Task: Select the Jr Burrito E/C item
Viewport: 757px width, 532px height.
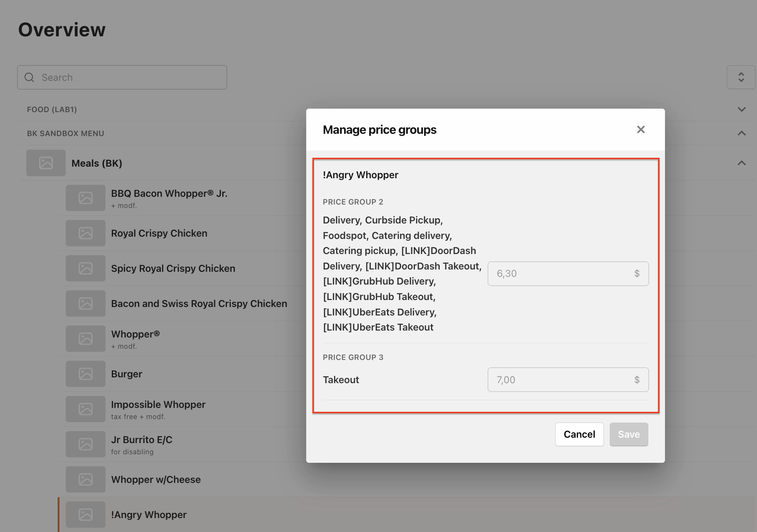Action: [142, 440]
